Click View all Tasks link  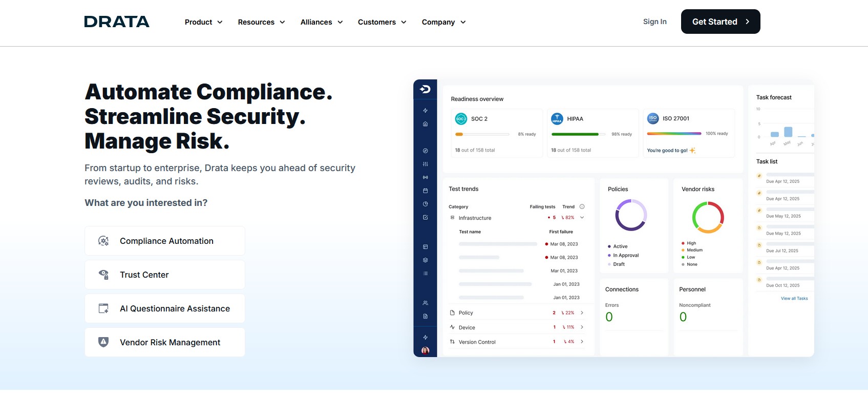tap(794, 298)
